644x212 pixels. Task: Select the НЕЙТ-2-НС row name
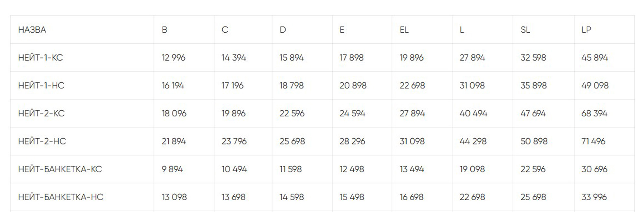click(42, 141)
